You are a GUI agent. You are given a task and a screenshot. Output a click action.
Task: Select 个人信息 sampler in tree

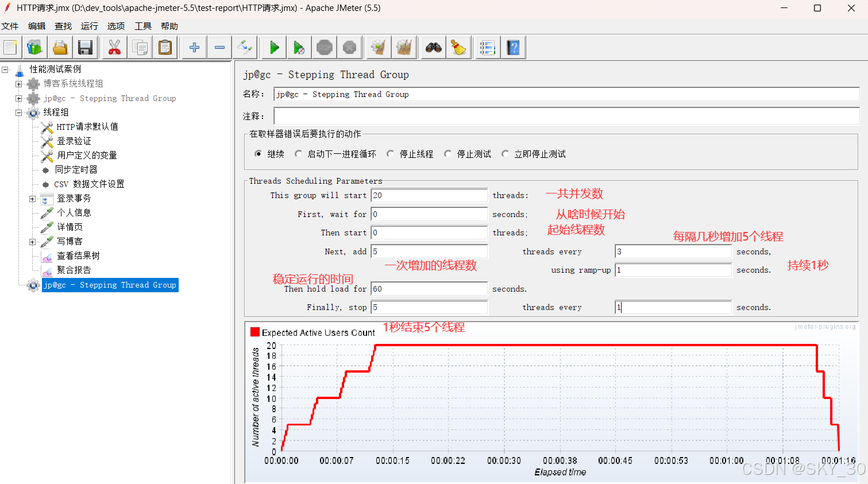point(74,213)
